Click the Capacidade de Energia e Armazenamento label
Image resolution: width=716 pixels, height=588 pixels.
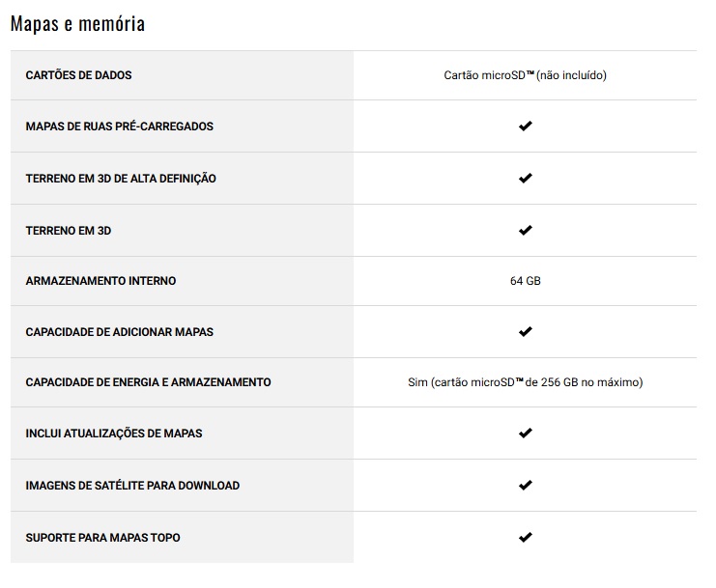[148, 382]
